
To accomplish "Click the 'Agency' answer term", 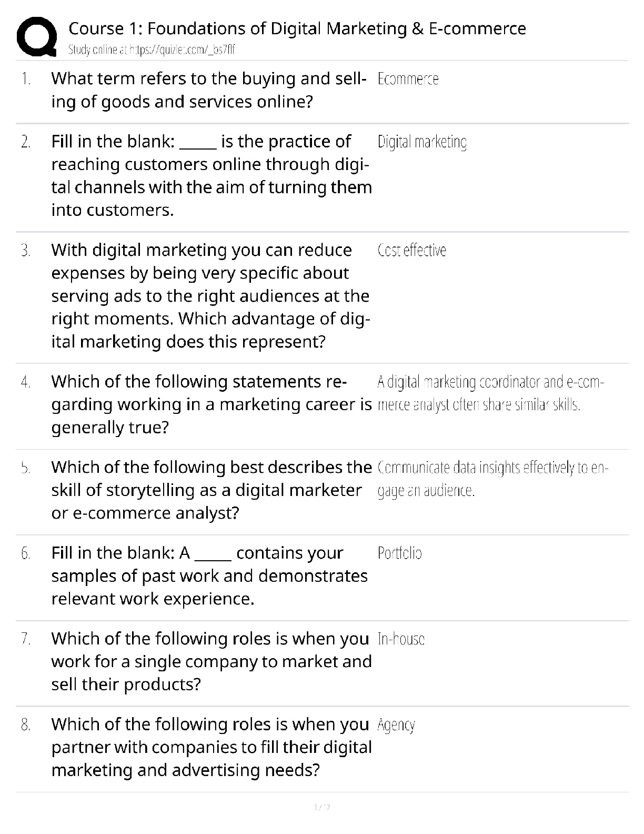I will pyautogui.click(x=396, y=725).
